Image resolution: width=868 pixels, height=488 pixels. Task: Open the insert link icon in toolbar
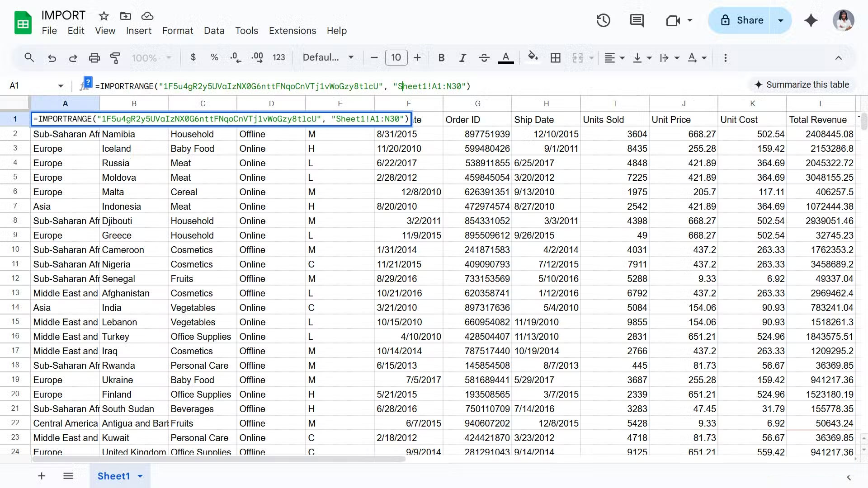click(725, 57)
